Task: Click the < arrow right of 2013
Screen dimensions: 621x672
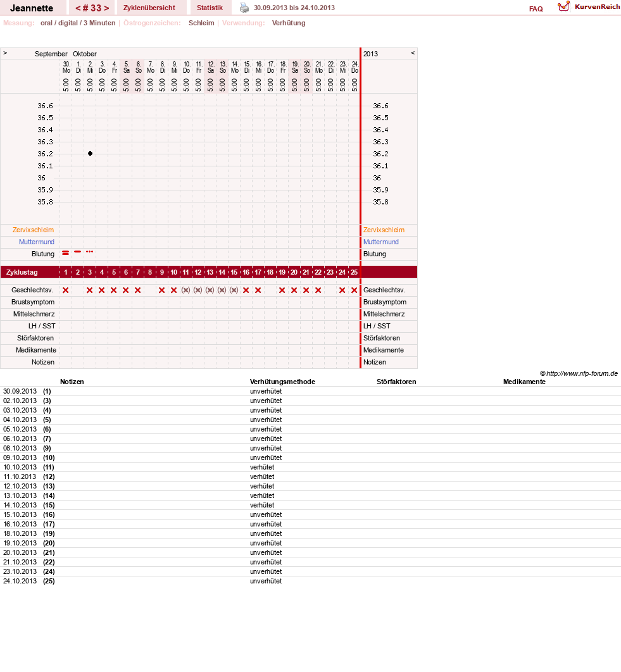Action: tap(413, 53)
